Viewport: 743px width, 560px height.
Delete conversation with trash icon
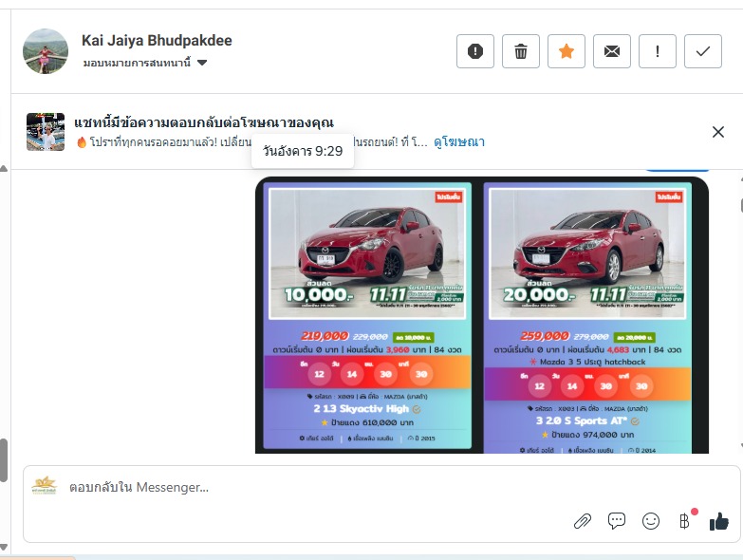pyautogui.click(x=520, y=51)
